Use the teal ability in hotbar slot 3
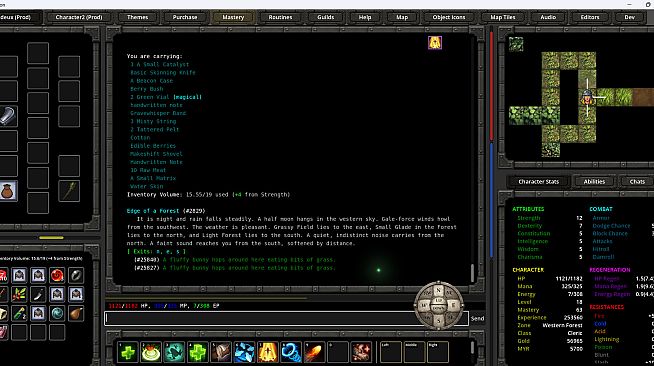This screenshot has width=654, height=366. coord(174,352)
